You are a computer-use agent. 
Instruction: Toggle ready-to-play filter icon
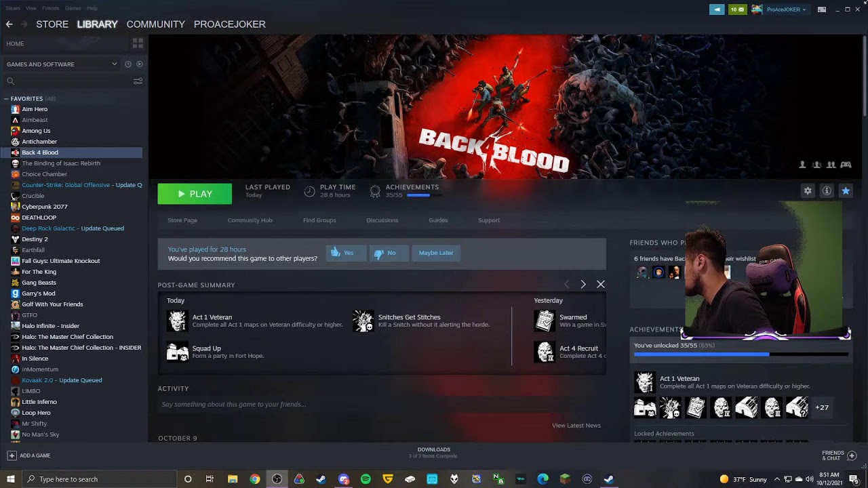[x=140, y=64]
